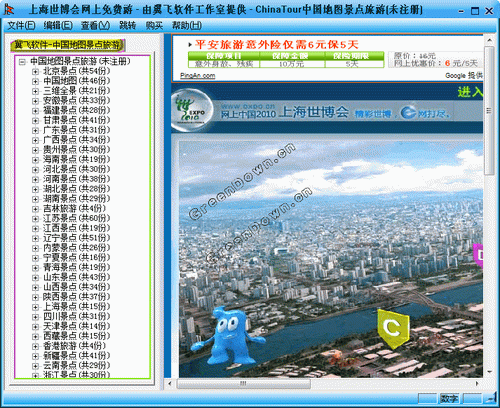Expand the 北京景点 (共54份) node
The height and width of the screenshot is (408, 500).
coord(35,71)
